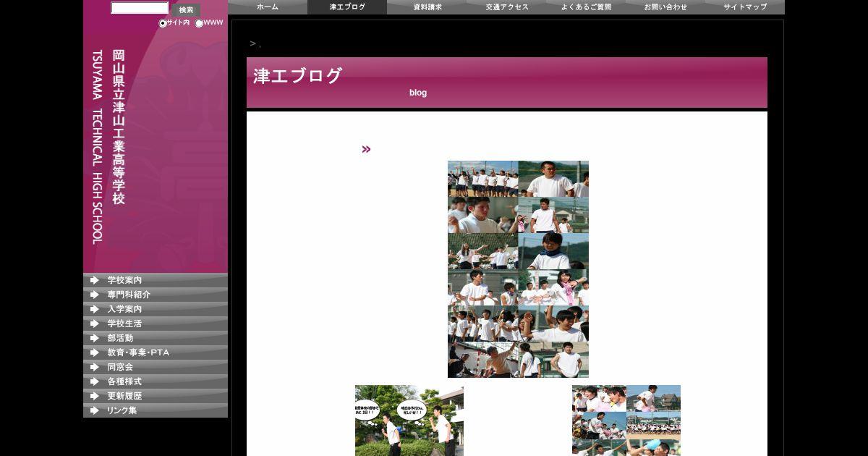Open the photo with speech bubbles
868x456 pixels.
click(409, 421)
